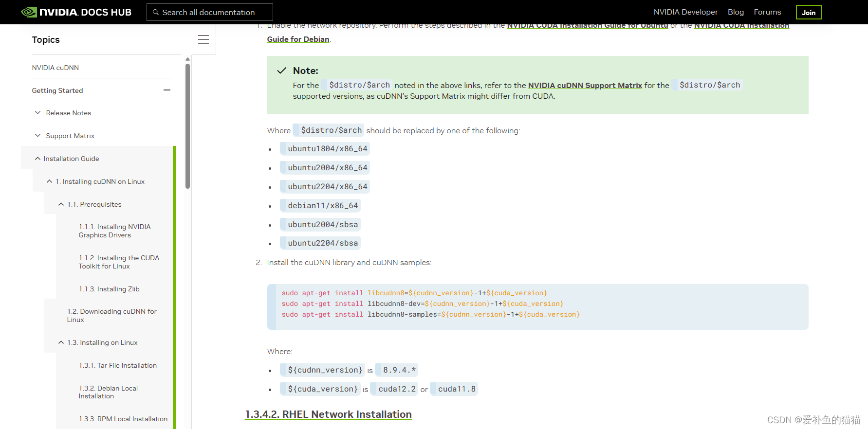This screenshot has height=429, width=868.
Task: Open Forums in top navigation
Action: (767, 12)
